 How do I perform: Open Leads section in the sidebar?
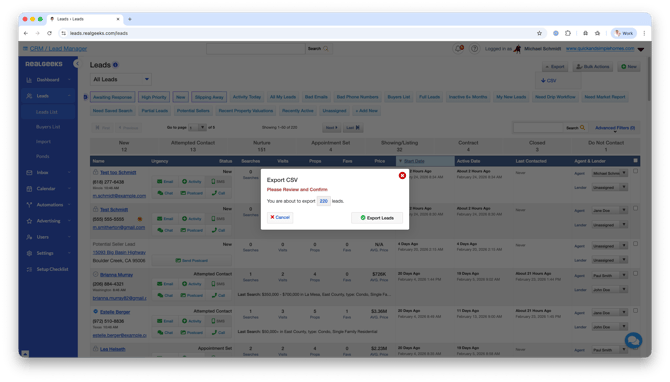click(x=48, y=96)
